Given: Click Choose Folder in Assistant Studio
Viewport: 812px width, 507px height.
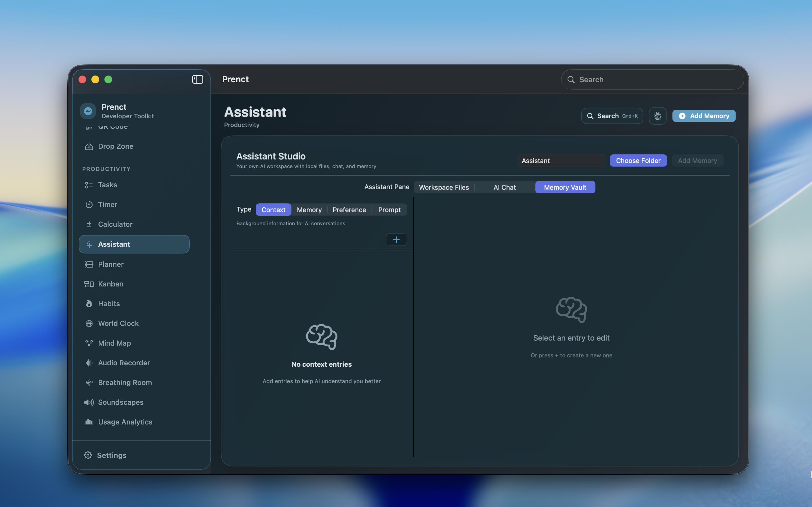Looking at the screenshot, I should tap(637, 160).
